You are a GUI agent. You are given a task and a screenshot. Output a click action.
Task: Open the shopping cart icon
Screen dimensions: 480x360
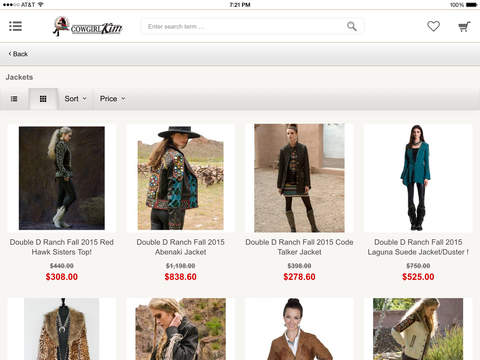[x=464, y=27]
